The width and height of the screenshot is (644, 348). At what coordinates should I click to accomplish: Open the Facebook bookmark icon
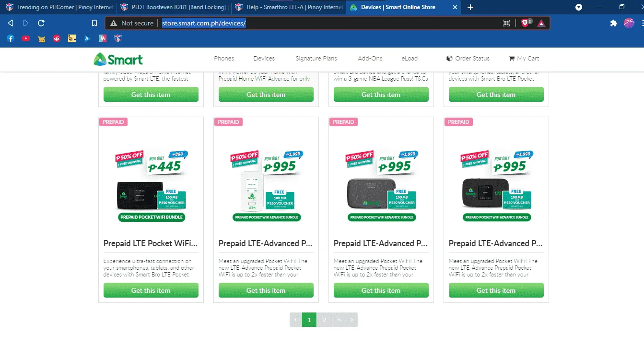[10, 38]
